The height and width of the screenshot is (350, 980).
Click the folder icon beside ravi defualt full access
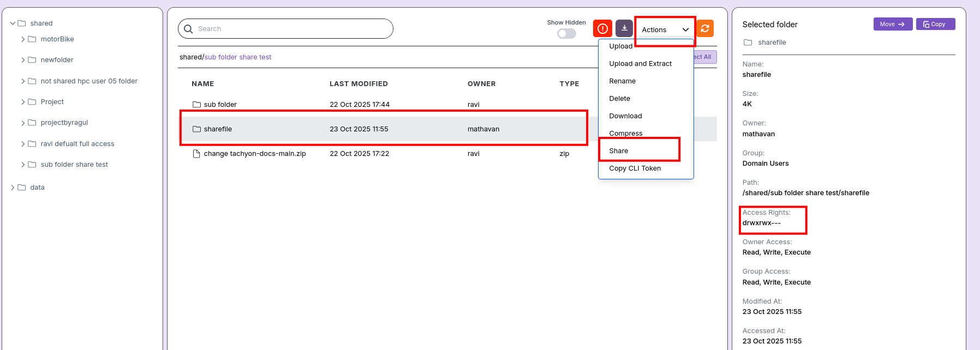tap(32, 144)
